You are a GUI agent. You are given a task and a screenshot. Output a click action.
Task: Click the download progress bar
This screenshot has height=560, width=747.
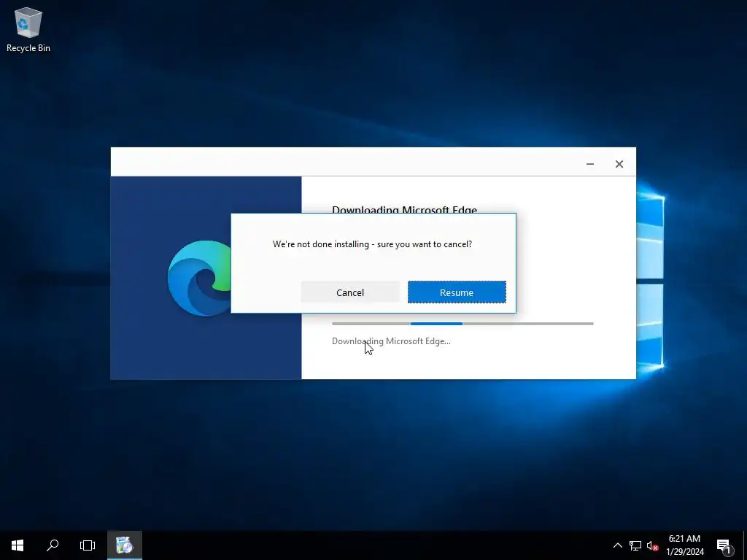tap(462, 324)
